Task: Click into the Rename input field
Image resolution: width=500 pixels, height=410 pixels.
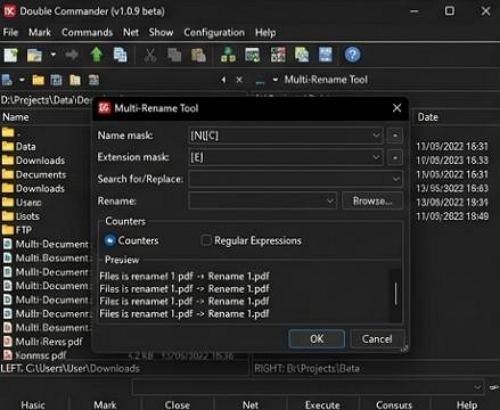Action: coord(262,201)
